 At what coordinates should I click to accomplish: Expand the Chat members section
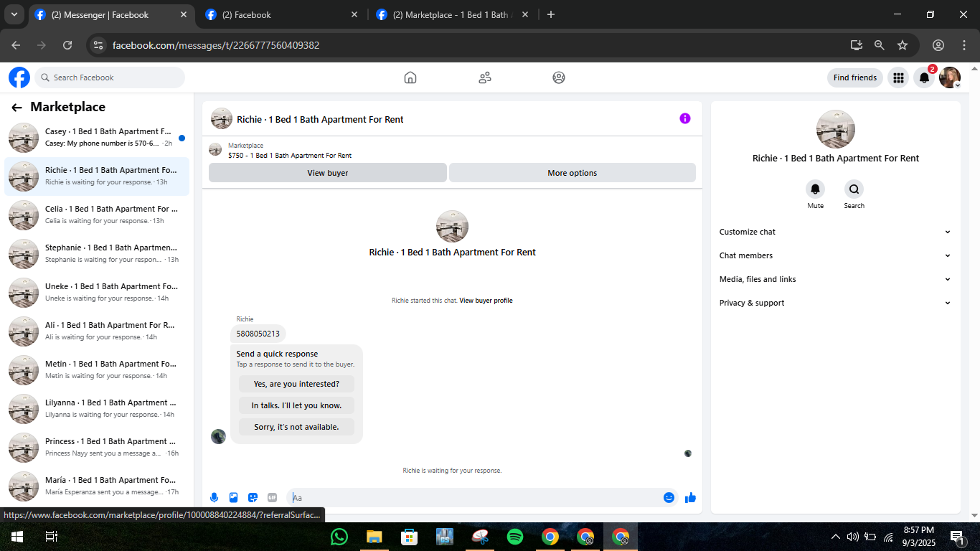[x=835, y=255]
